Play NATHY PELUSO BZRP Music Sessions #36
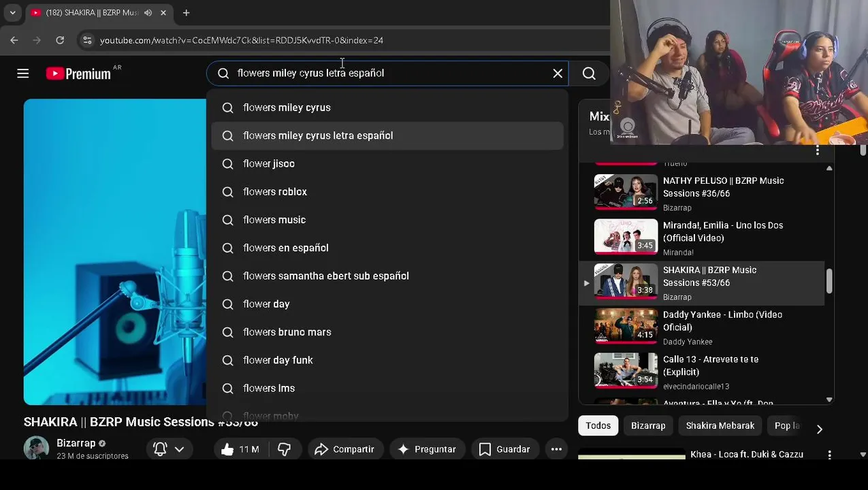Screen dimensions: 868x490 point(701,193)
